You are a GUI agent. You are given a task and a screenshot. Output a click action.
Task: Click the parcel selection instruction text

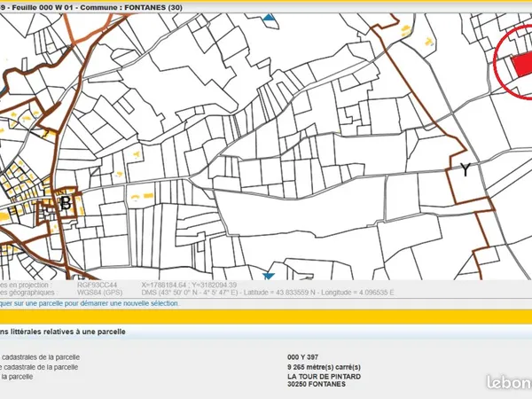(x=89, y=303)
